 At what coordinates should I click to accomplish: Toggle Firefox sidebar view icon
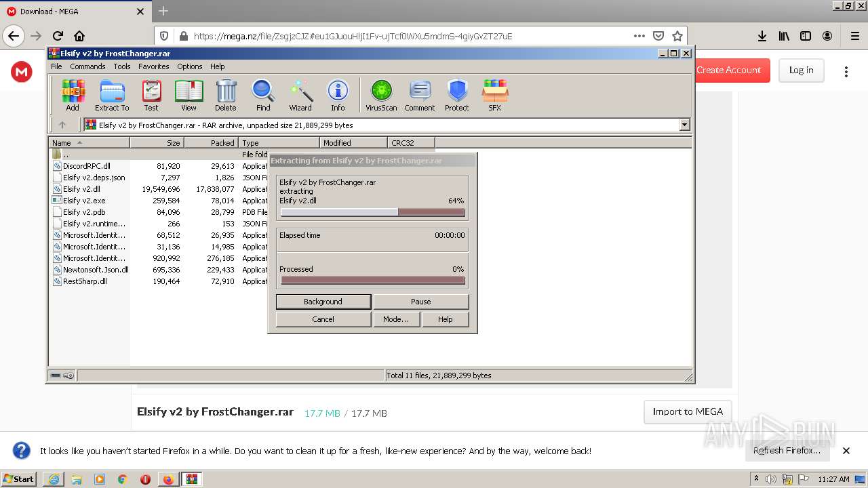point(806,36)
